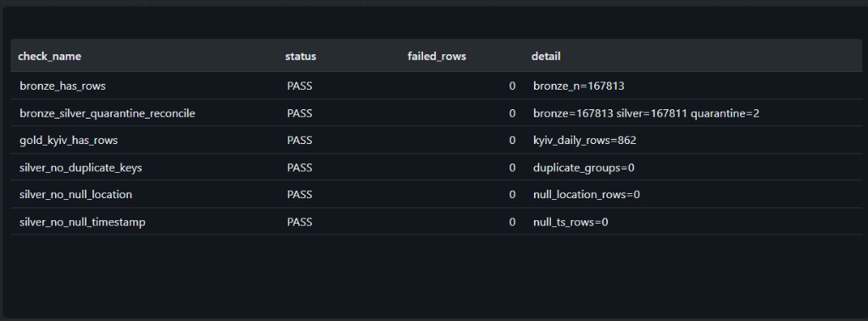The image size is (868, 321).
Task: Click failed_rows value 0 in bronze_silver_quarantine_reconcile row
Action: (512, 113)
